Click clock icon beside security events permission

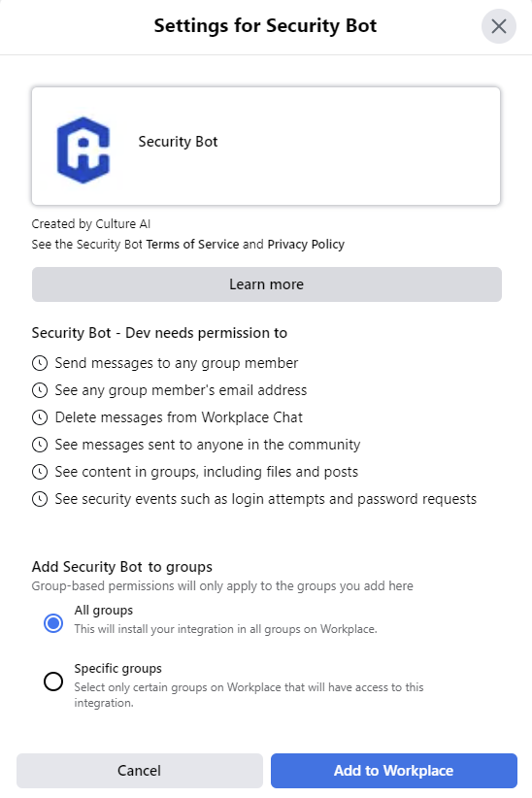pos(40,499)
